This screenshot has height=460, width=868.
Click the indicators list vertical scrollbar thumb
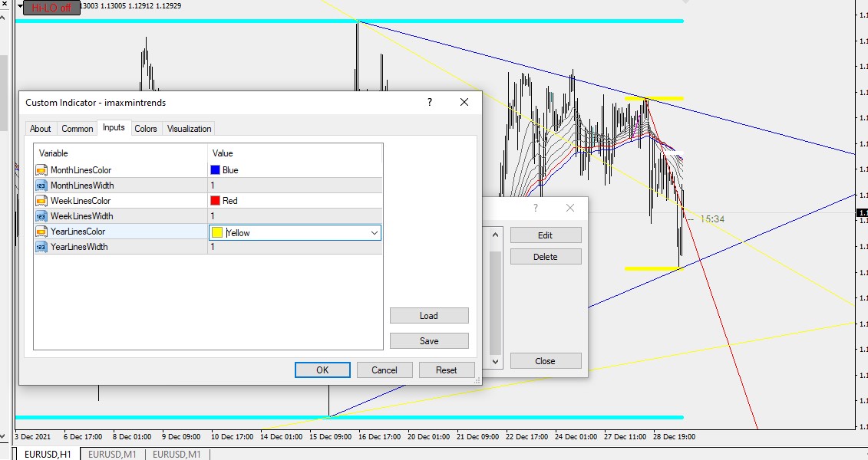[x=496, y=302]
